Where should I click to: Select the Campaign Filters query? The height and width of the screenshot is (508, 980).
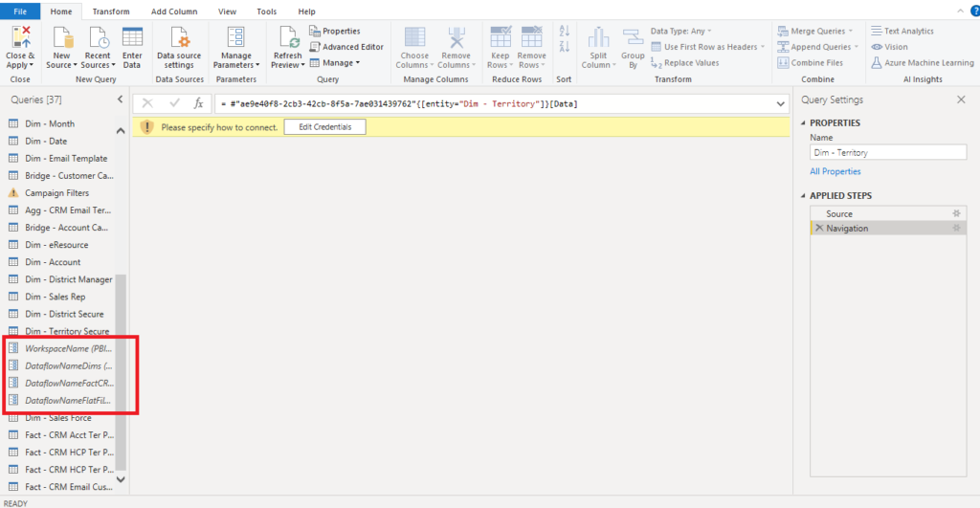coord(57,193)
